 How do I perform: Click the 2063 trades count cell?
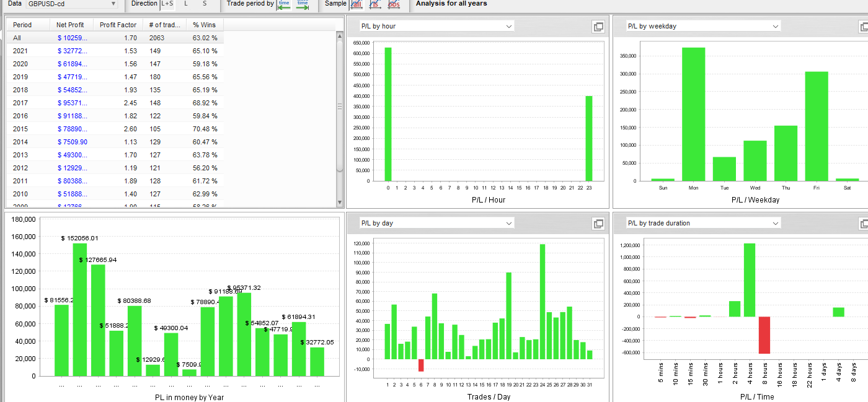tap(164, 38)
